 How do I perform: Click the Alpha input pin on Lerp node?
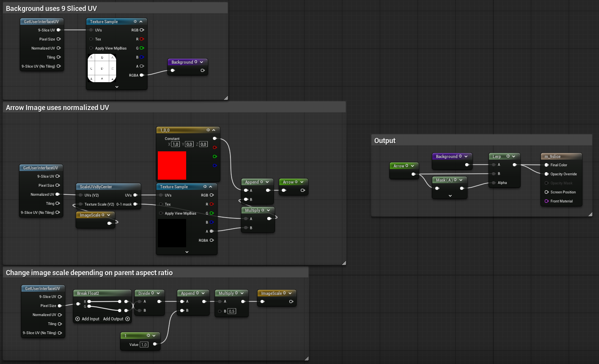tap(494, 183)
